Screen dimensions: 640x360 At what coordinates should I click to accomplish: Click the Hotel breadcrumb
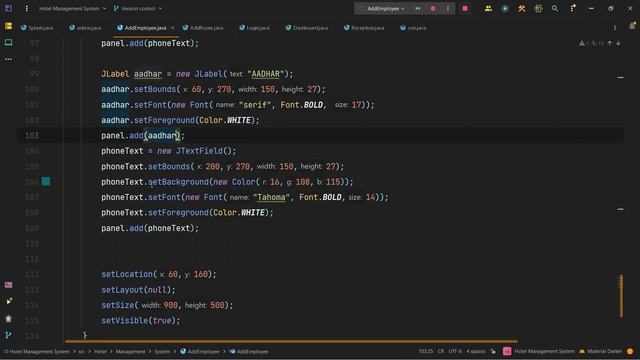100,351
